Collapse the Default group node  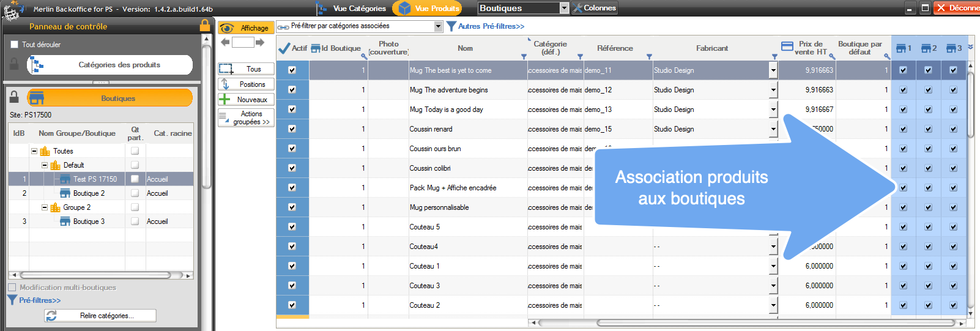[45, 165]
